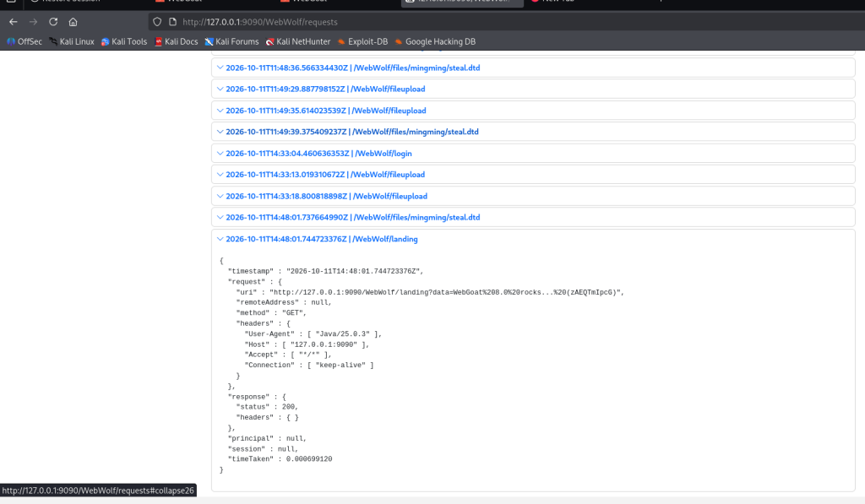Reload the WebWolf requests page

point(53,22)
